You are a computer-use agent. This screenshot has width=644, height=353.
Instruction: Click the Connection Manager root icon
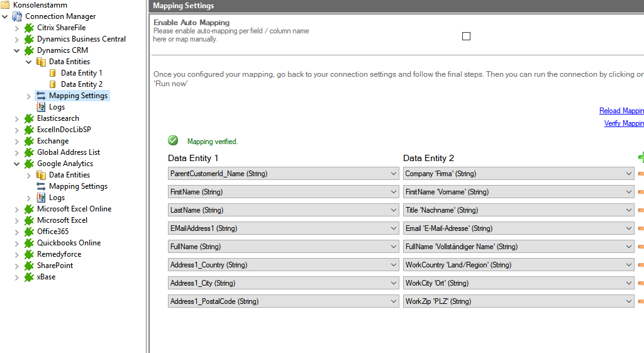[17, 16]
